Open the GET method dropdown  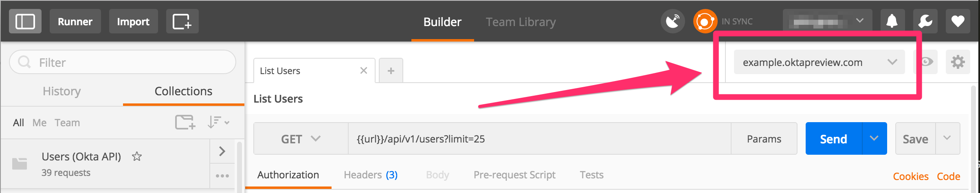[301, 139]
